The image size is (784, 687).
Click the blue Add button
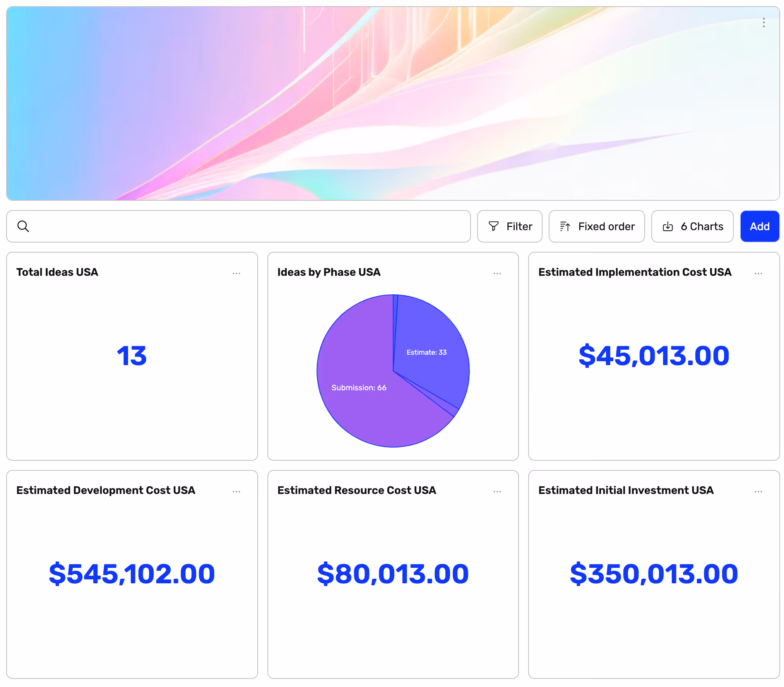click(760, 226)
